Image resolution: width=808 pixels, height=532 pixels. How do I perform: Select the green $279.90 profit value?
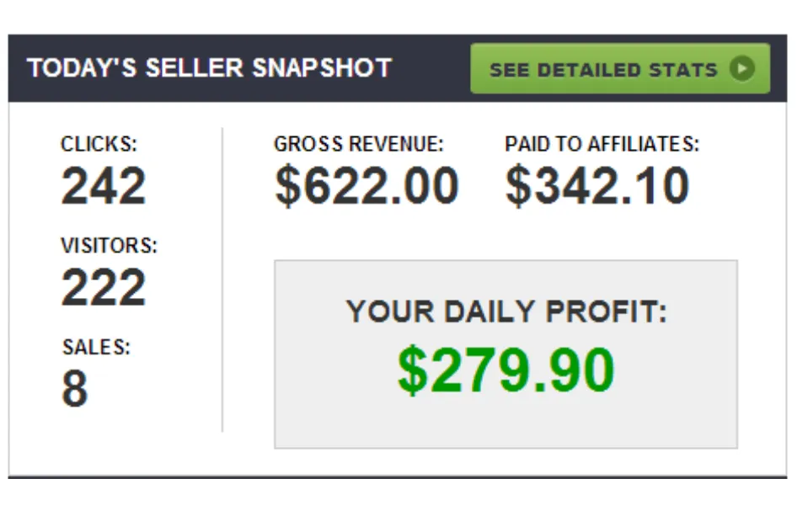pos(506,370)
